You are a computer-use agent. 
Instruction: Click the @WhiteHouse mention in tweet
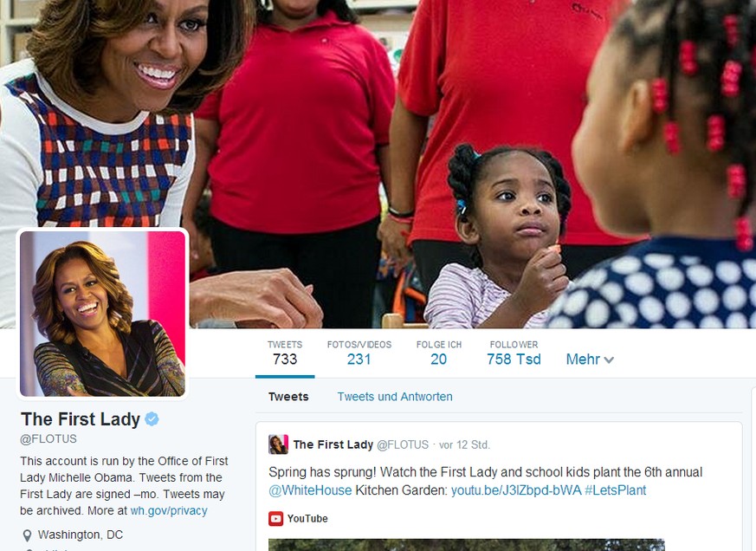pyautogui.click(x=310, y=490)
